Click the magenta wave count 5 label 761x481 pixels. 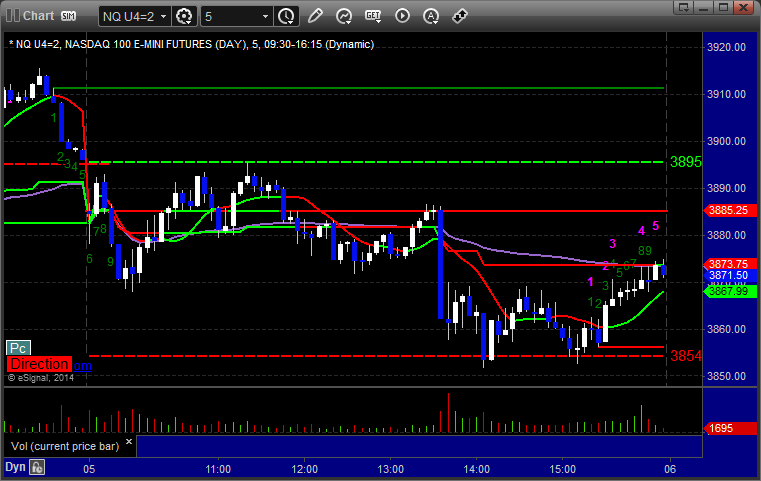click(656, 226)
